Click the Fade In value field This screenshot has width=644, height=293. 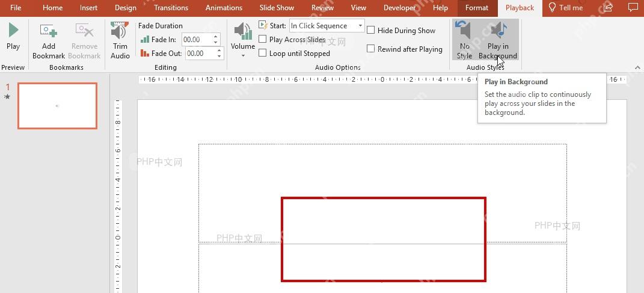tap(197, 40)
